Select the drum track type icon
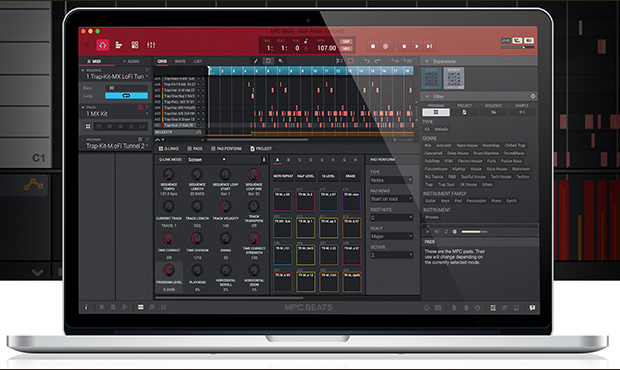 tap(88, 126)
